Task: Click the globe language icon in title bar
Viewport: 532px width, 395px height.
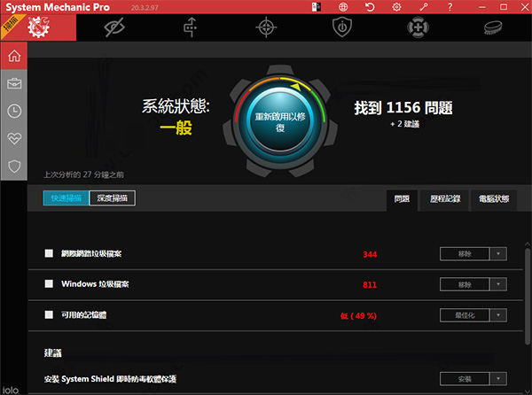Action: coord(343,7)
